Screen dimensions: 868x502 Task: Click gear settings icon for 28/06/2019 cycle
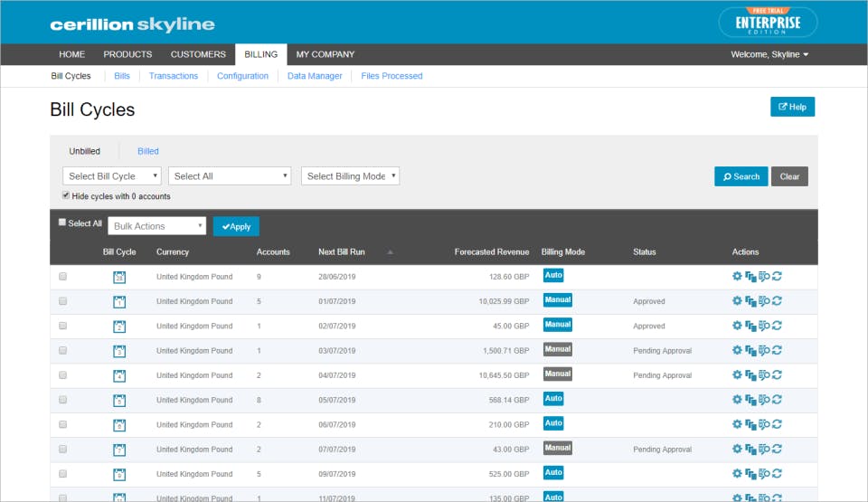point(737,276)
